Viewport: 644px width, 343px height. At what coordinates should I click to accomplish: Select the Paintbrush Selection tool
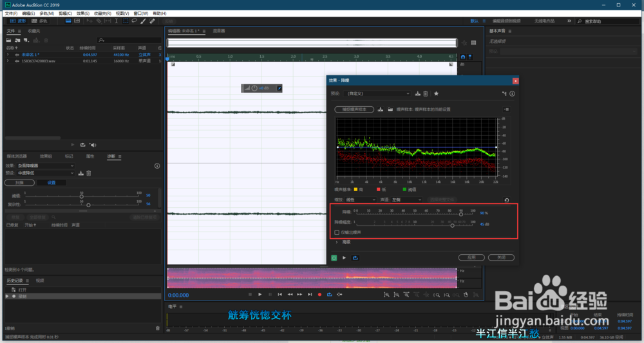click(143, 21)
